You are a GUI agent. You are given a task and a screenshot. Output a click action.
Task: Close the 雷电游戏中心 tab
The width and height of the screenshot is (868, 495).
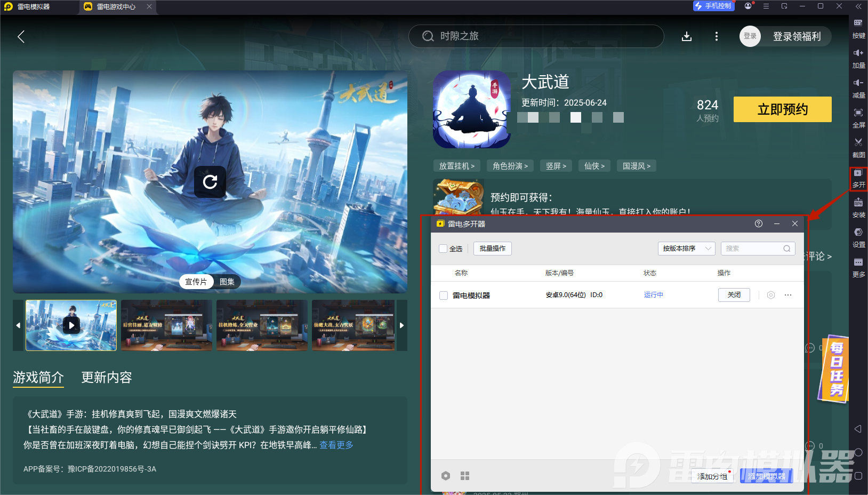(x=149, y=6)
